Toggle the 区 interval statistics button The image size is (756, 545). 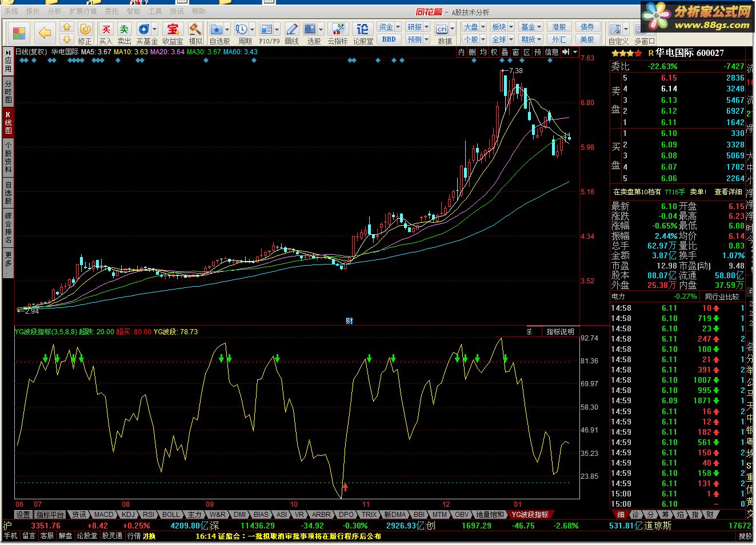pyautogui.click(x=527, y=52)
